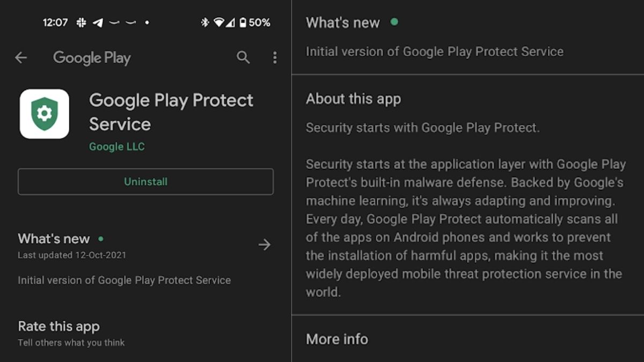
Task: Uninstall Google Play Protect Service
Action: [x=145, y=181]
